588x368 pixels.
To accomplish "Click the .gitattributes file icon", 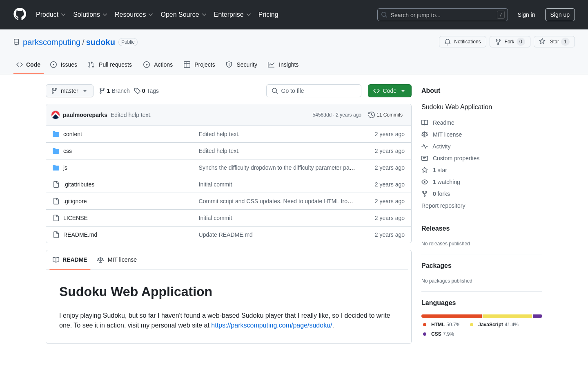I will tap(56, 184).
